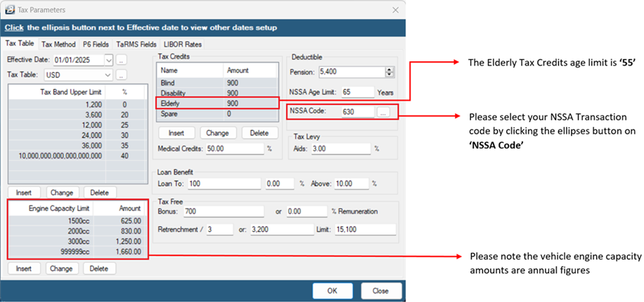Expand the Effective Date dropdown
644x302 pixels.
pos(108,60)
